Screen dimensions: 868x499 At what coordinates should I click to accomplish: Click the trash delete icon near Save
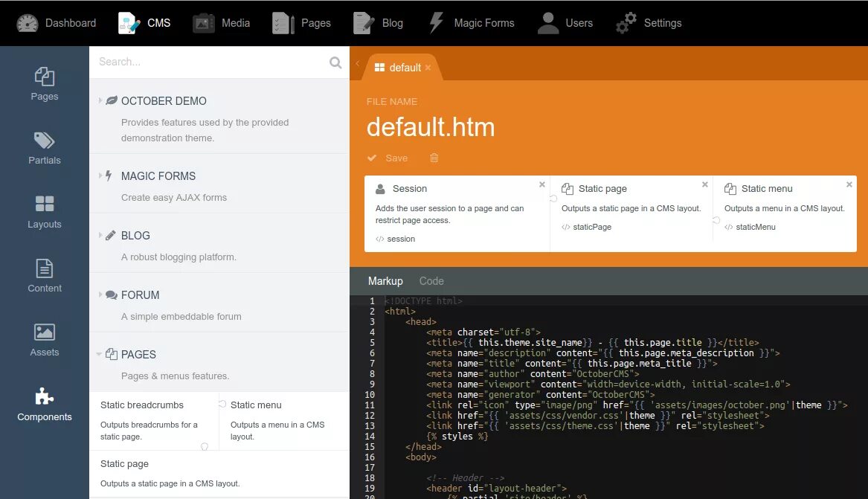(434, 158)
